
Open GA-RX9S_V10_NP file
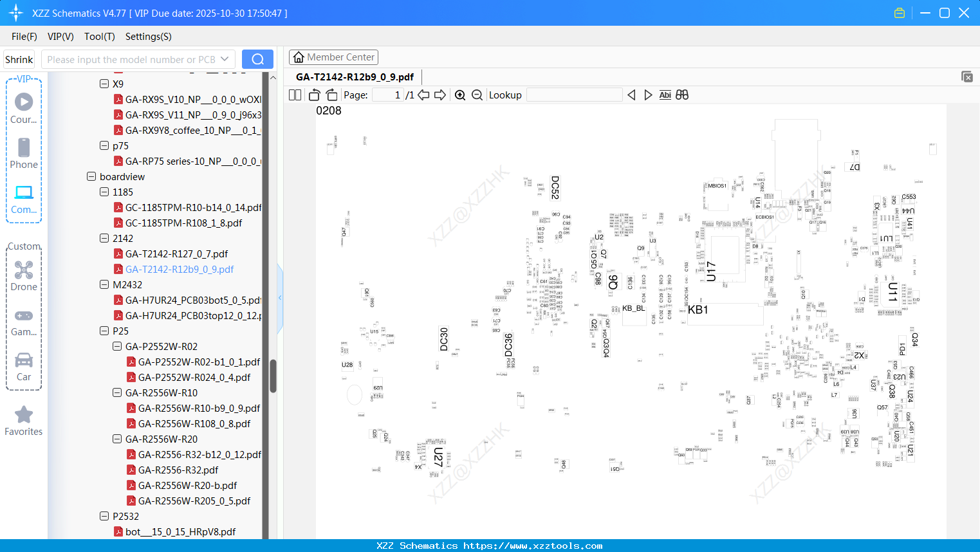pos(193,99)
